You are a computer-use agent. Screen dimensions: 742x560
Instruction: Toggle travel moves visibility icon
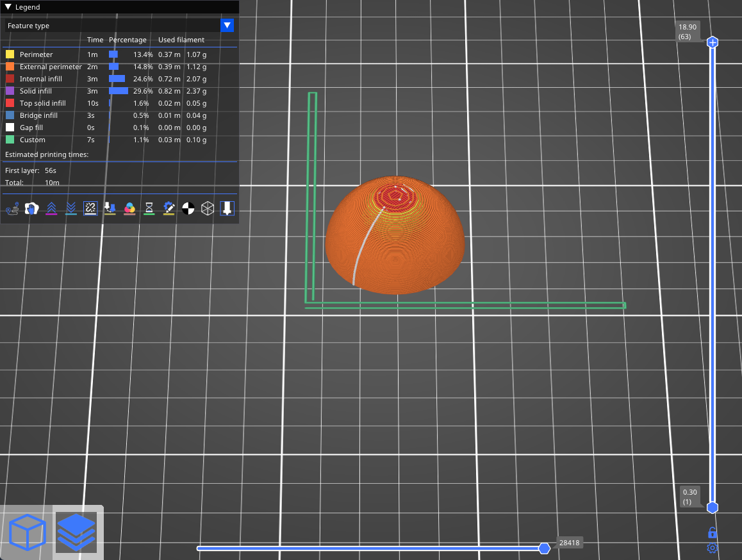(12, 208)
